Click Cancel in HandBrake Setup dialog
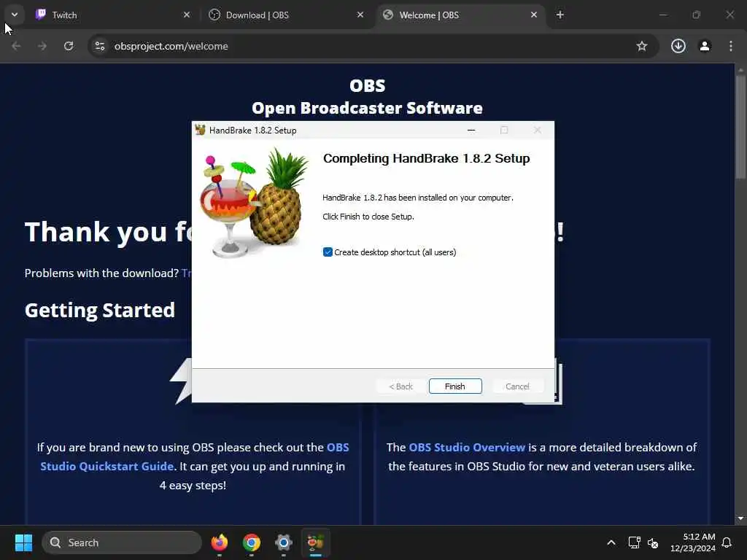747x560 pixels. 517,386
